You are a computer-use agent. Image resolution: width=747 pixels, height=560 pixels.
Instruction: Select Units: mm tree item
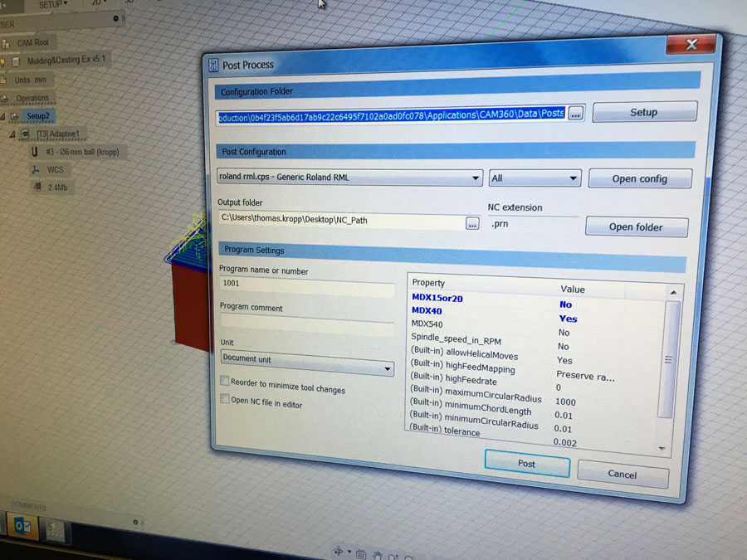(30, 80)
